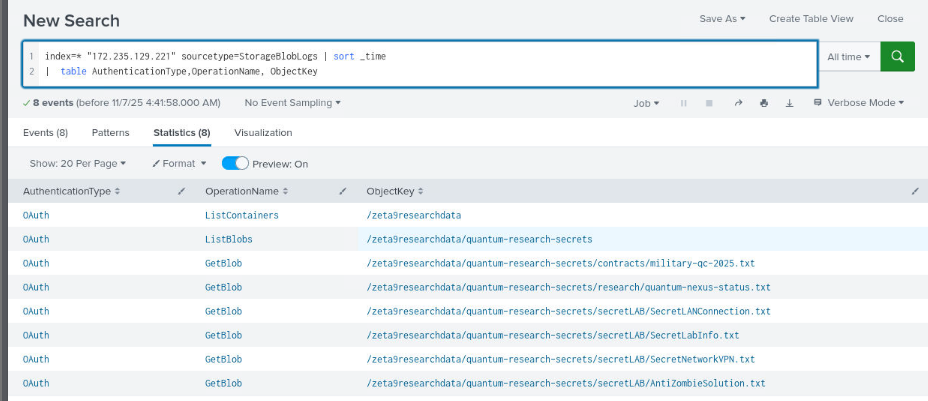Edit the ObjectKey column format
Screen dimensions: 928x401
tap(916, 191)
